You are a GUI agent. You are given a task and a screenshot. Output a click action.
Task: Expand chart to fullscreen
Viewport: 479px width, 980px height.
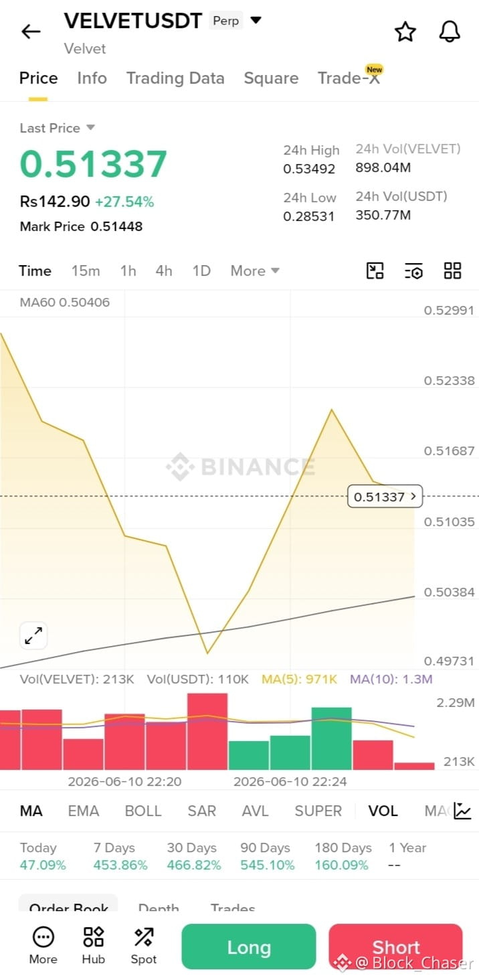click(x=33, y=635)
